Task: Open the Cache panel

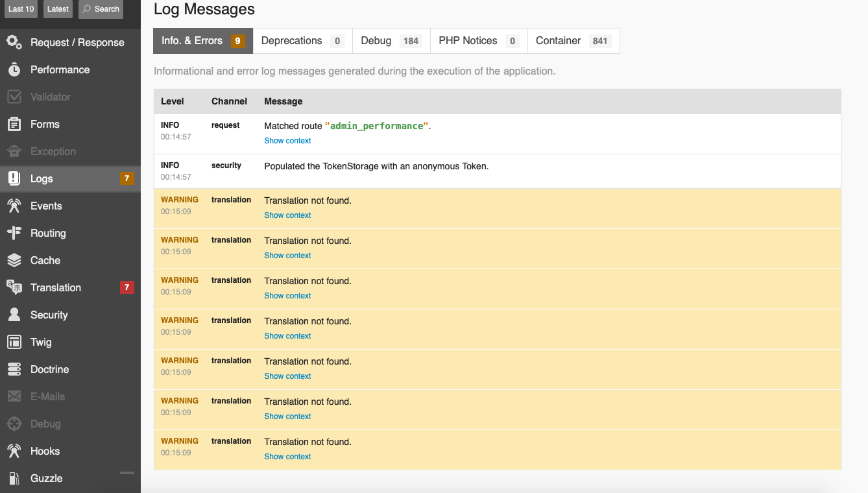Action: (70, 260)
